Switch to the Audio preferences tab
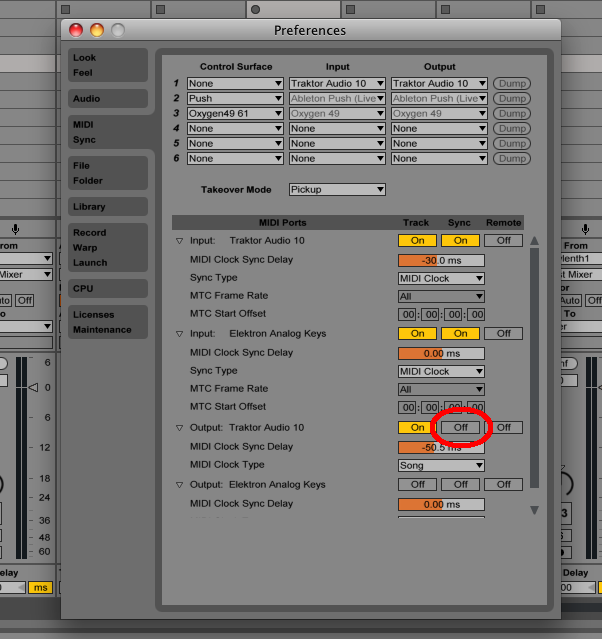 tap(108, 99)
